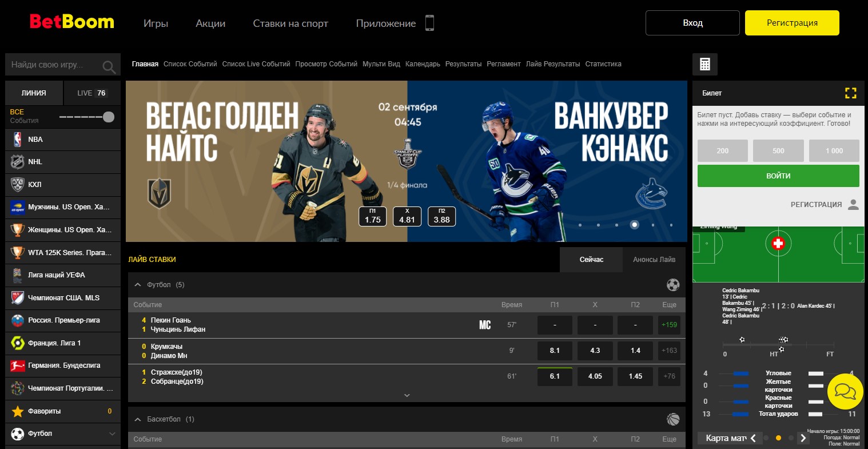This screenshot has width=868, height=449.
Task: Select Россия Премьер-лига icon
Action: [x=17, y=320]
